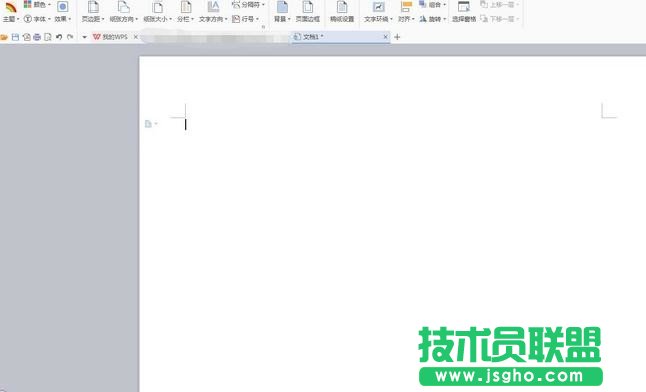
Task: Close the 我的WPS tab
Action: click(136, 37)
